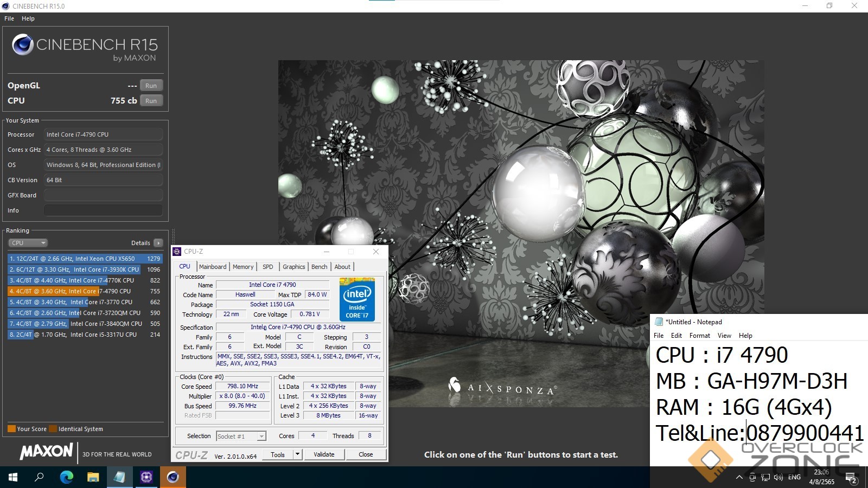The image size is (868, 488).
Task: Open the Windows Start menu
Action: click(x=13, y=477)
